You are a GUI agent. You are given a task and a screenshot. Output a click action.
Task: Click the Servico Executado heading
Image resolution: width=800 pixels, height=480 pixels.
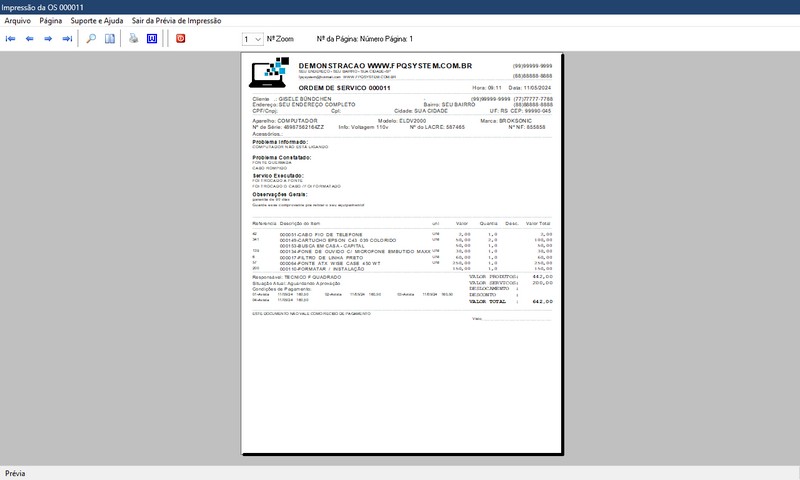pos(278,175)
